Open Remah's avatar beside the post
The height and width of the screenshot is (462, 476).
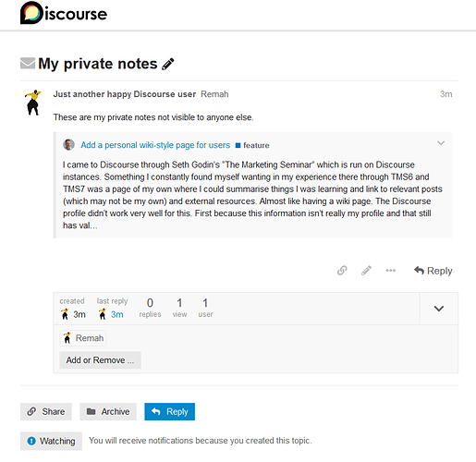tap(33, 103)
